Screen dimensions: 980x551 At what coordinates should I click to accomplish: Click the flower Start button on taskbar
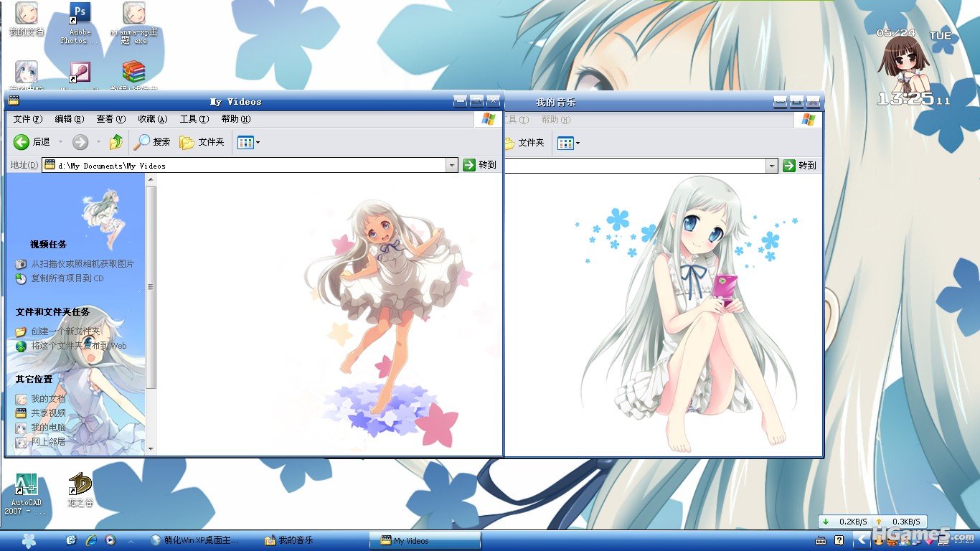coord(28,540)
